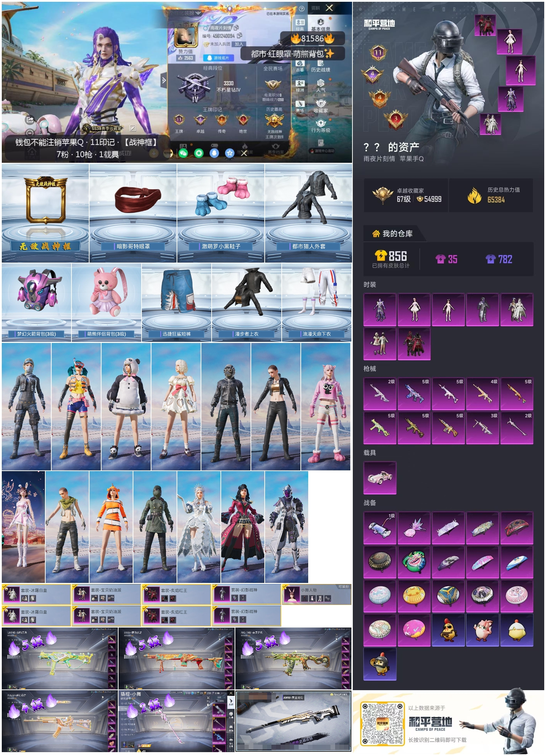This screenshot has height=756, width=546.
Task: Open the pink car under 载具
Action: point(380,478)
